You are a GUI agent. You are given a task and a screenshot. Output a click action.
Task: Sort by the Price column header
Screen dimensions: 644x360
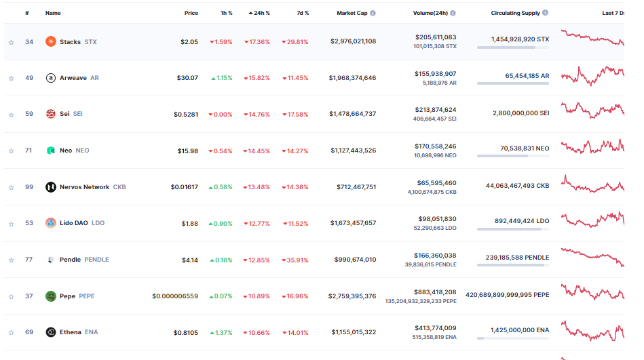tap(191, 13)
